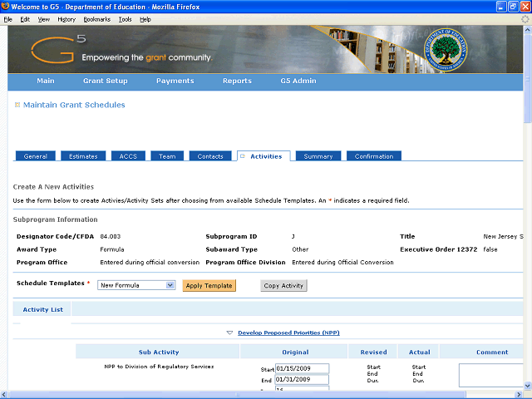Click the horizontal scrollbar thumb

[x=238, y=395]
